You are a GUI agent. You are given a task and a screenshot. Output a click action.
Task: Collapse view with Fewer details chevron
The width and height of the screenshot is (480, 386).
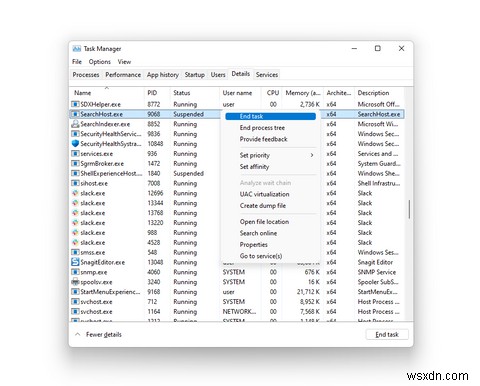[78, 334]
